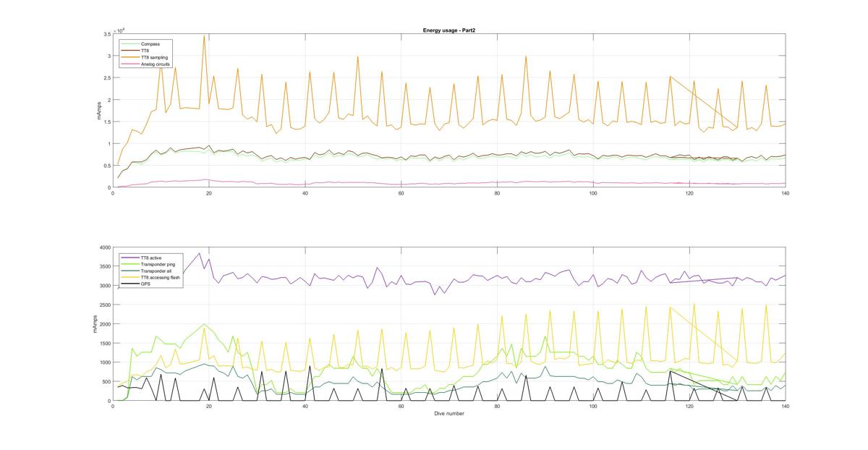
Task: Click the '3.5' y-axis tick on top chart
Action: [x=106, y=34]
